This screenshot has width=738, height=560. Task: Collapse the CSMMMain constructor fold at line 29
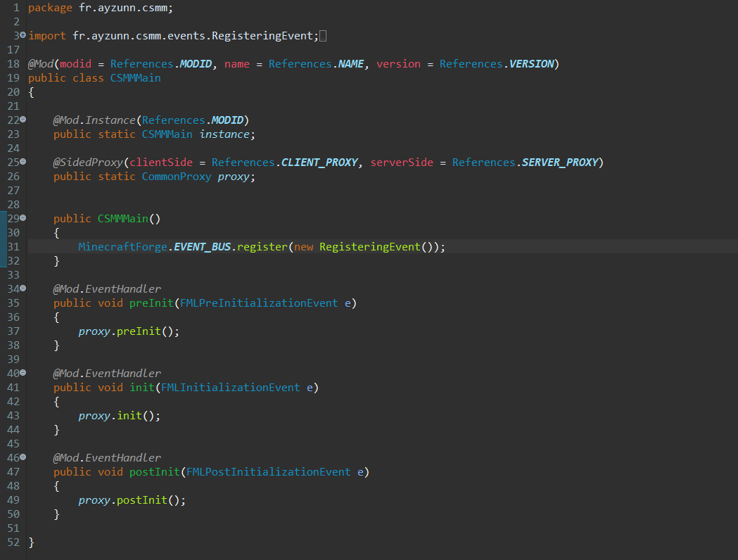point(23,218)
